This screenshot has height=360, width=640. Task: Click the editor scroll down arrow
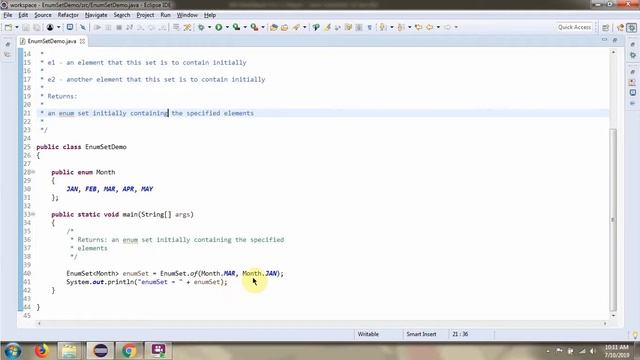click(x=613, y=316)
